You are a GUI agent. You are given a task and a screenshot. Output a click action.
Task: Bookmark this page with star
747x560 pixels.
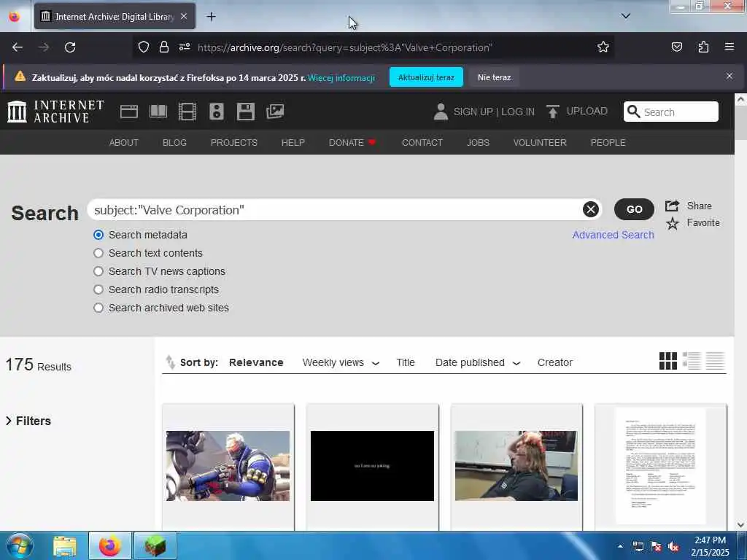coord(603,47)
